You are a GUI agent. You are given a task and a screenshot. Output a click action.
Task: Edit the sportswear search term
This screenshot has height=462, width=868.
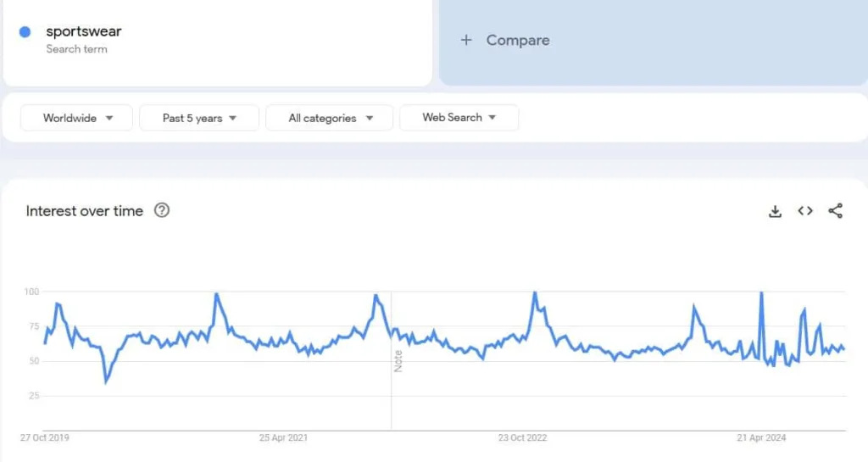click(84, 32)
